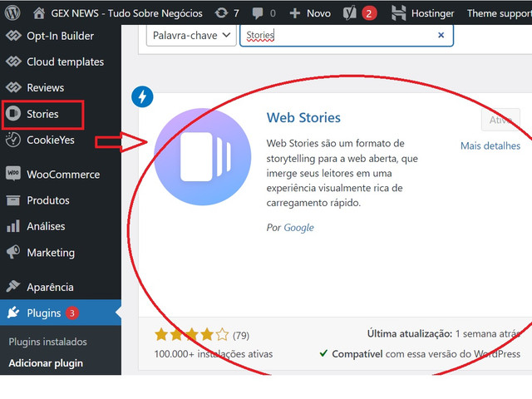Open the Plugins menu item

click(44, 313)
